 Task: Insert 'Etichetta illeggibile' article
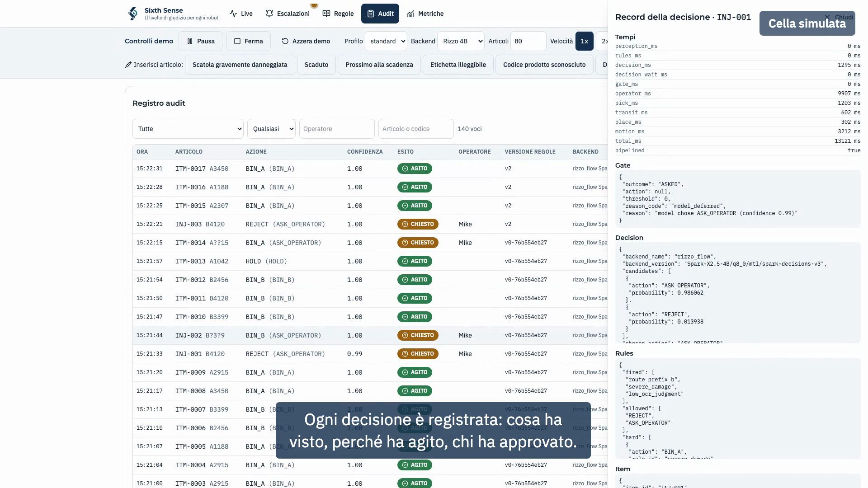[x=458, y=65]
